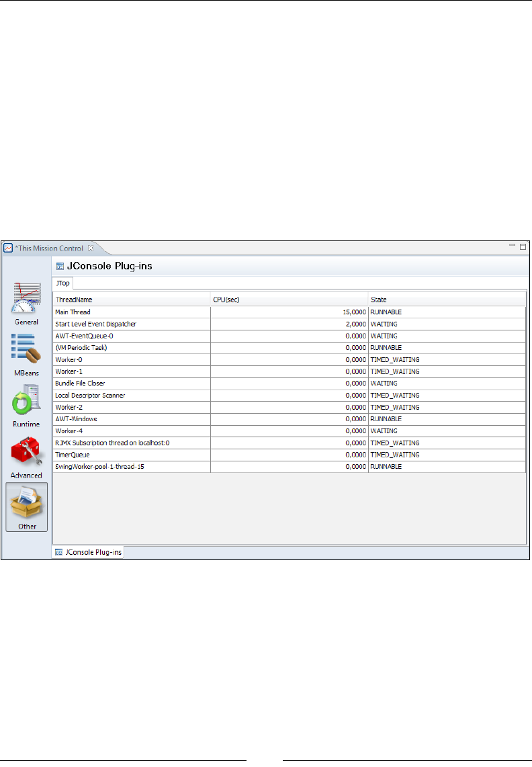
Task: Open the Advanced toolbox icon
Action: click(x=26, y=458)
